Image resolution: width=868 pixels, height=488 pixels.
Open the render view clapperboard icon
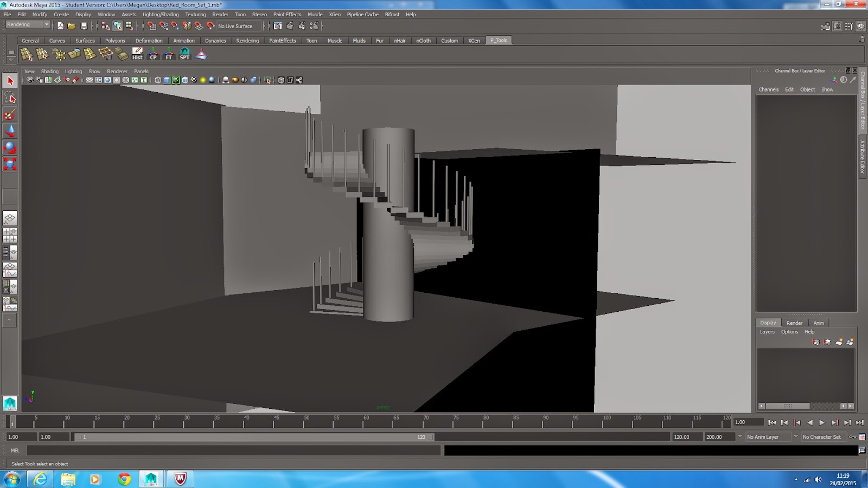tap(278, 26)
